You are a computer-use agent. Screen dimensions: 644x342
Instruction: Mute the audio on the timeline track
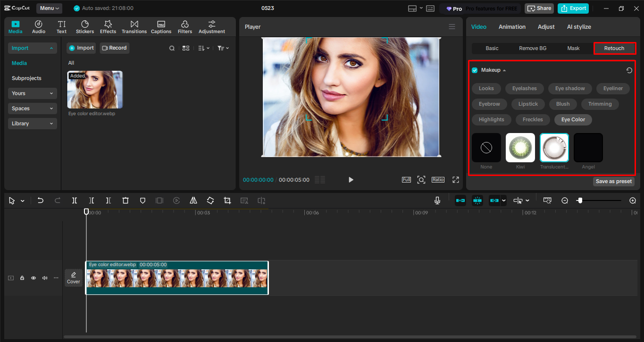(x=44, y=278)
